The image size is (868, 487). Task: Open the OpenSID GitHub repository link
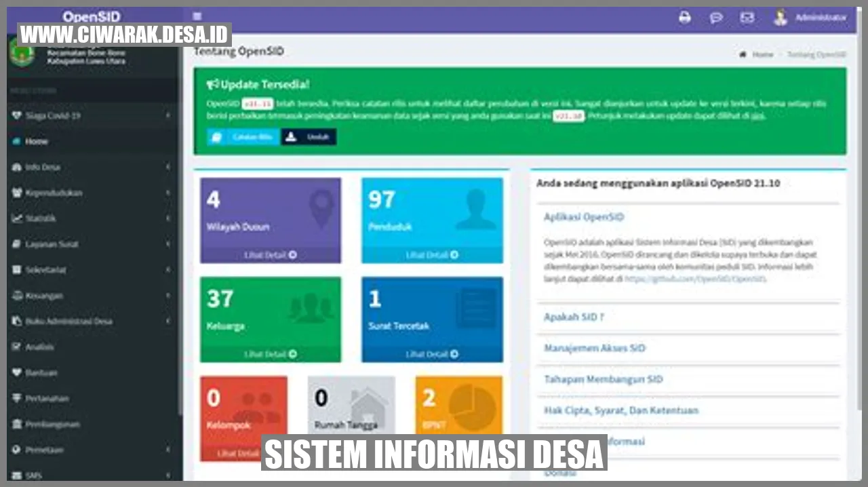[695, 279]
